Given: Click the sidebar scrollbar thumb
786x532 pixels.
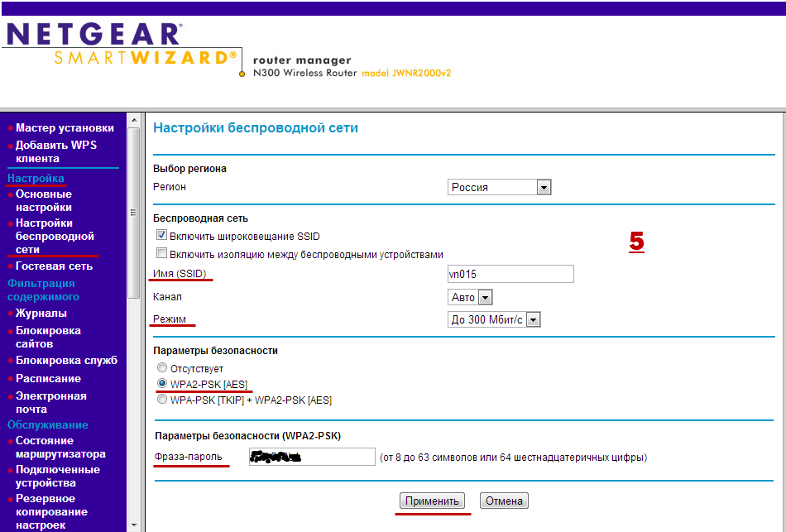Looking at the screenshot, I should tap(134, 213).
